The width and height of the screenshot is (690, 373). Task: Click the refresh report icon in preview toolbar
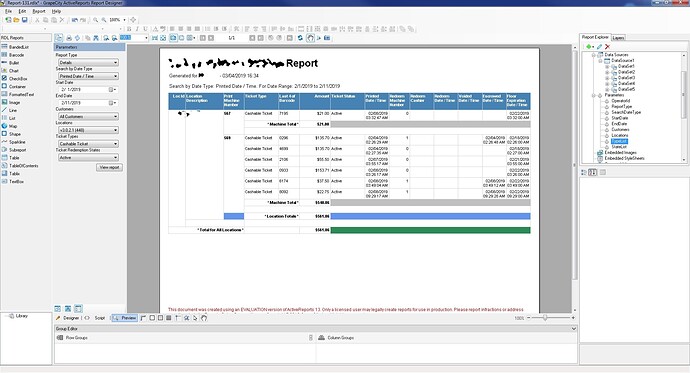(300, 38)
